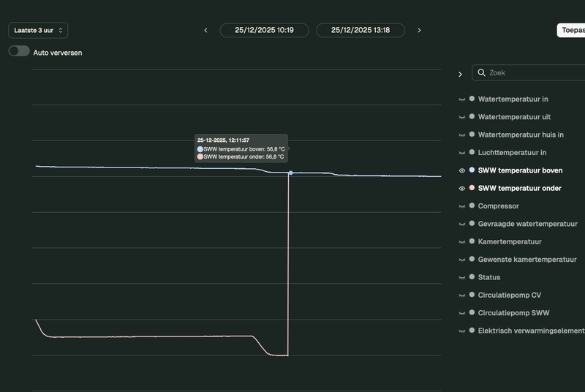Click the search magnifier icon
This screenshot has width=585, height=392.
click(x=482, y=73)
